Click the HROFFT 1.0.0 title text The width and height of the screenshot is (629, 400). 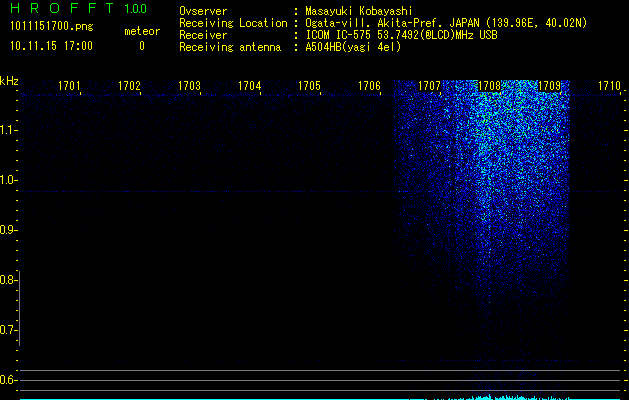coord(78,8)
